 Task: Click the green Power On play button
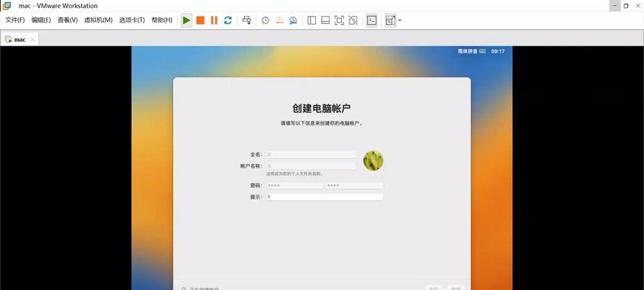pos(186,20)
